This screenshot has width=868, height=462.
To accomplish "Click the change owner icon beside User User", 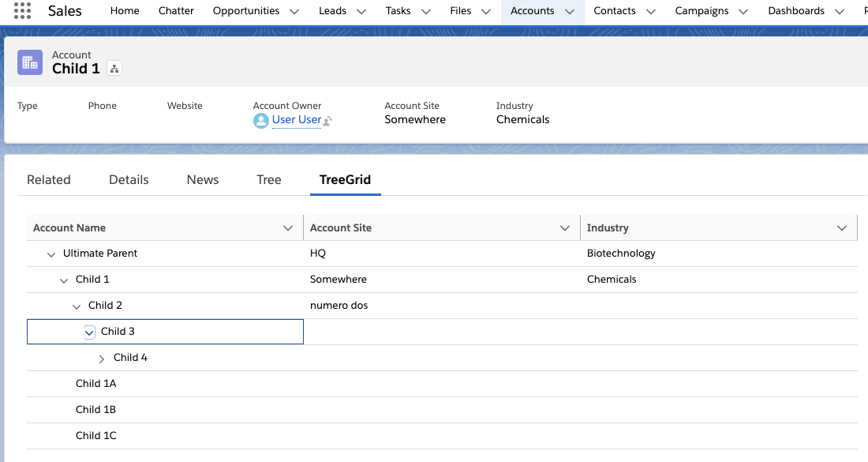I will 327,121.
